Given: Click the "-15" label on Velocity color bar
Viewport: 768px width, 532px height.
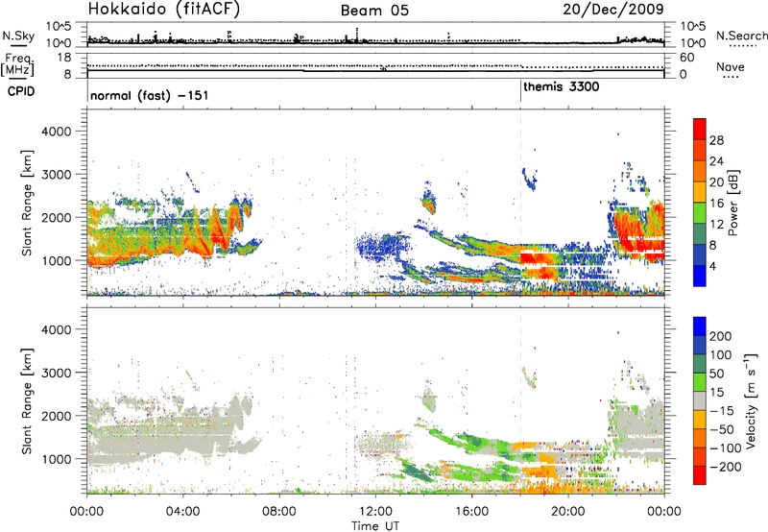Looking at the screenshot, I should (x=722, y=410).
